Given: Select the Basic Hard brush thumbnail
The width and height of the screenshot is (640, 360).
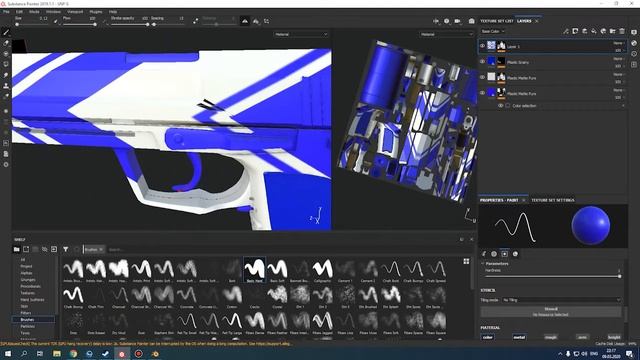Looking at the screenshot, I should click(254, 270).
